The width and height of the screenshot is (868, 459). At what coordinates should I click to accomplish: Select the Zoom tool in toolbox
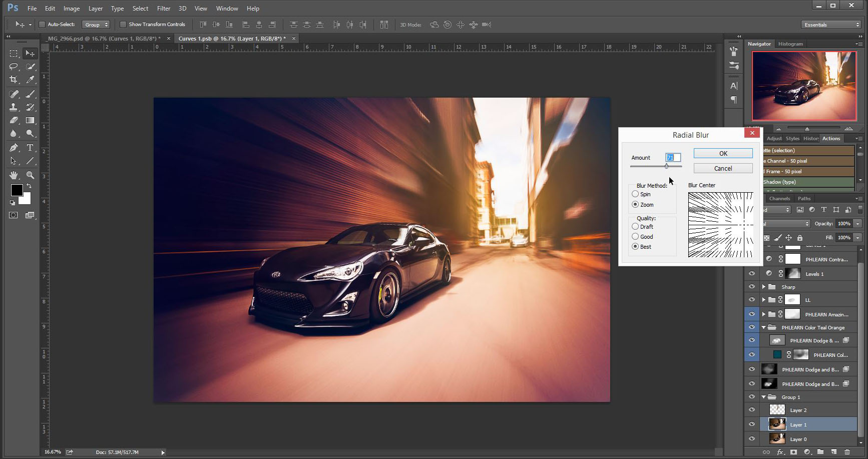pos(30,175)
